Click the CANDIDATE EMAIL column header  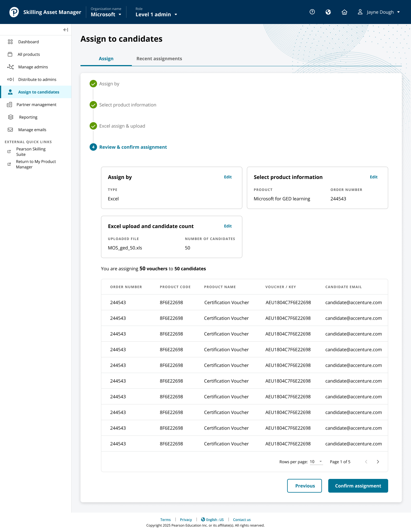344,287
